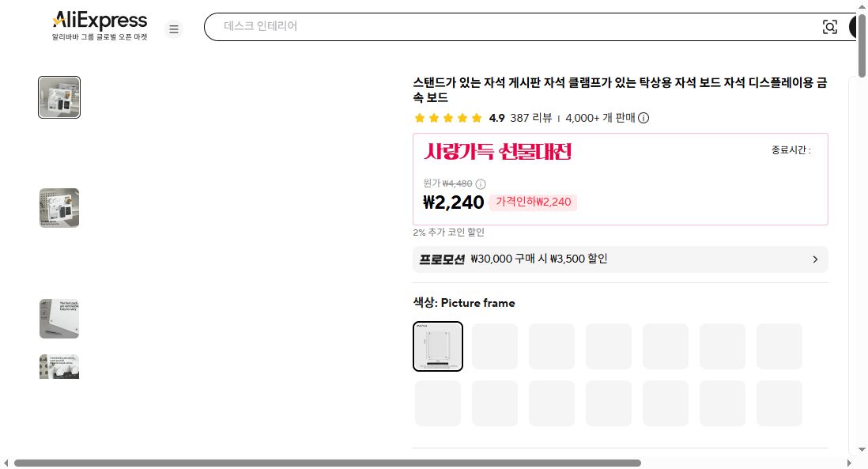Expand the 프로모션 discount details chevron
The image size is (868, 469).
(x=815, y=259)
